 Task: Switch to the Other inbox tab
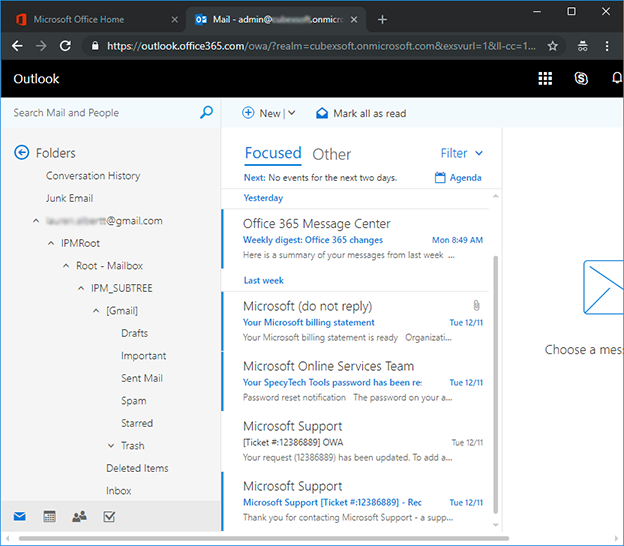click(x=332, y=154)
